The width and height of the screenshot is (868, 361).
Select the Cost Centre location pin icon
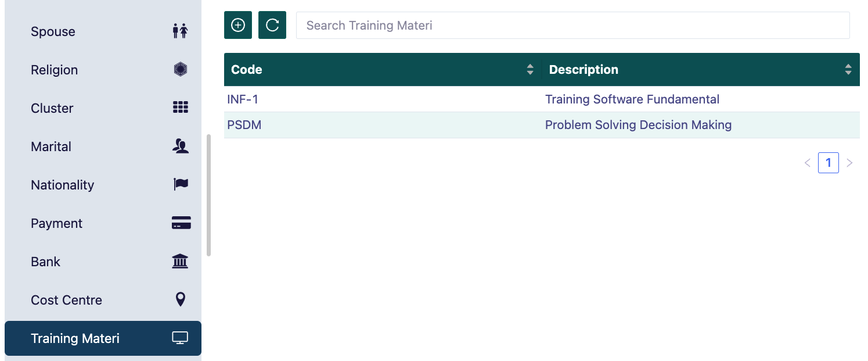180,299
